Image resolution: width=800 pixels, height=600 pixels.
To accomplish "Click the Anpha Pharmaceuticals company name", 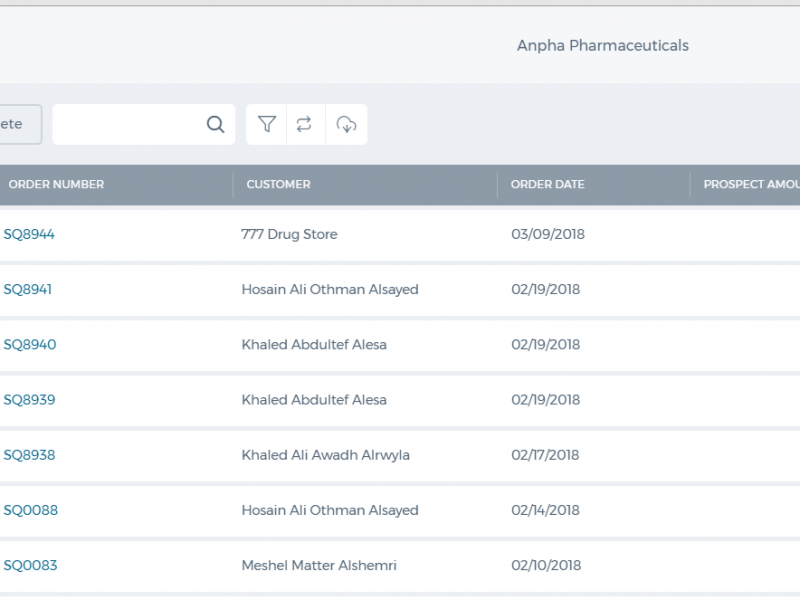I will 603,45.
